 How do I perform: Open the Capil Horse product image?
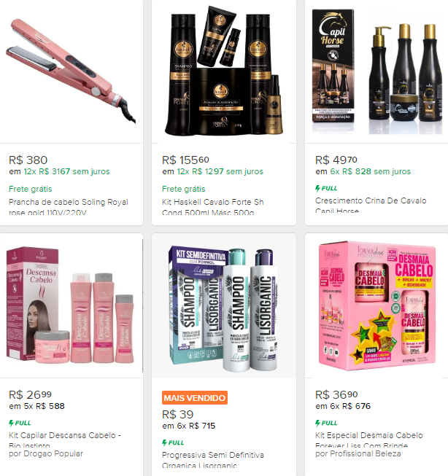point(376,71)
